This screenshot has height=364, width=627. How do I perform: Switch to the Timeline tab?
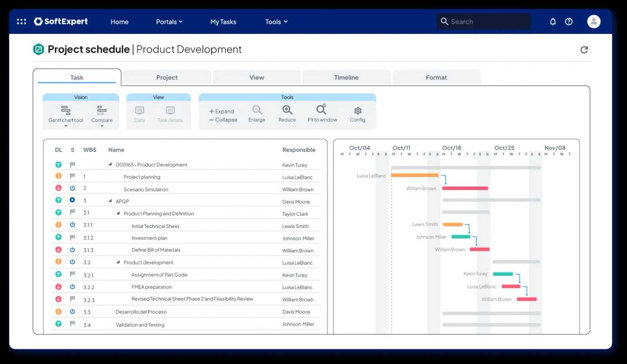[x=346, y=77]
